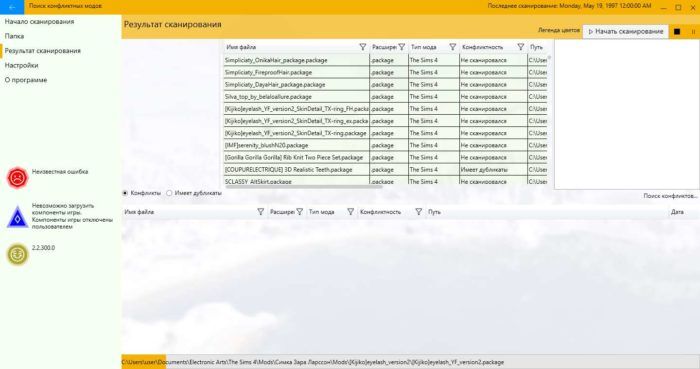The width and height of the screenshot is (700, 369).
Task: Pause scanning with the pause icon
Action: [x=693, y=32]
